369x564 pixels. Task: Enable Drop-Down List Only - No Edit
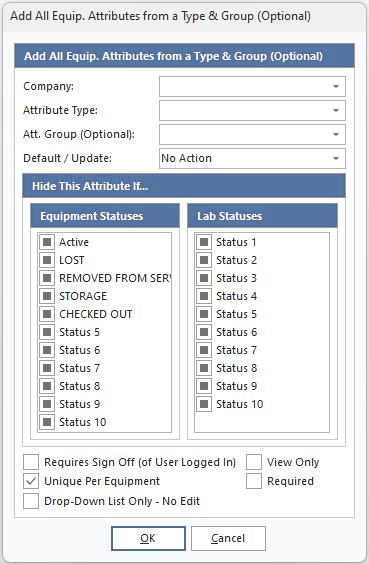(x=31, y=501)
